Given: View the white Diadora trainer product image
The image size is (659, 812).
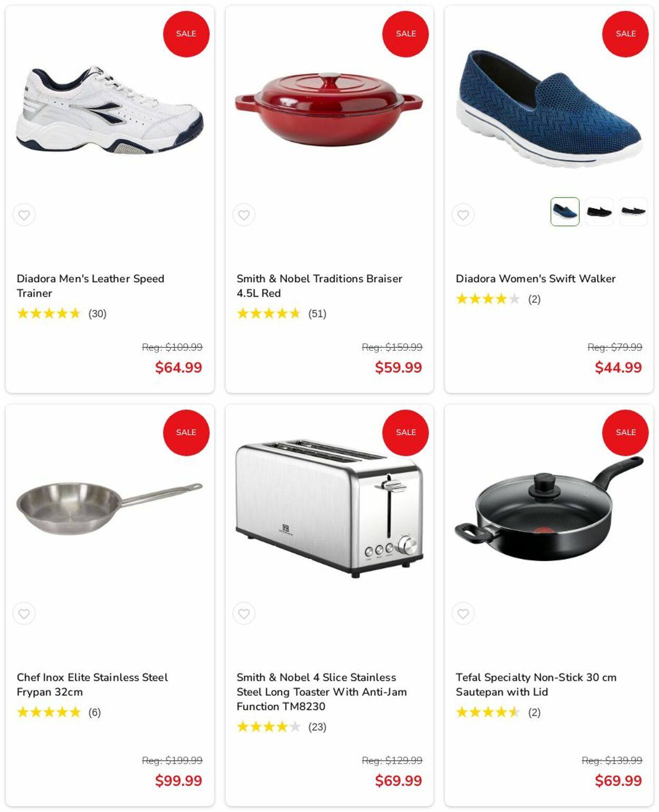Looking at the screenshot, I should (x=110, y=110).
